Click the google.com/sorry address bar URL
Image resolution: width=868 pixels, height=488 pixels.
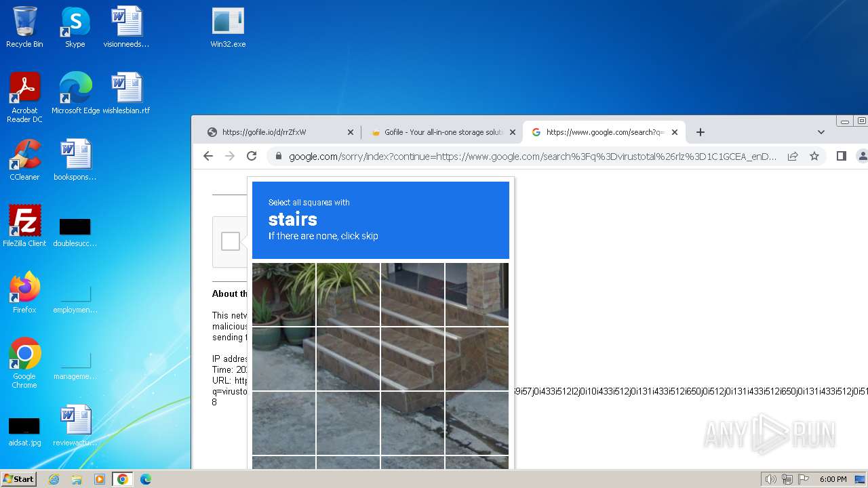[x=532, y=156]
